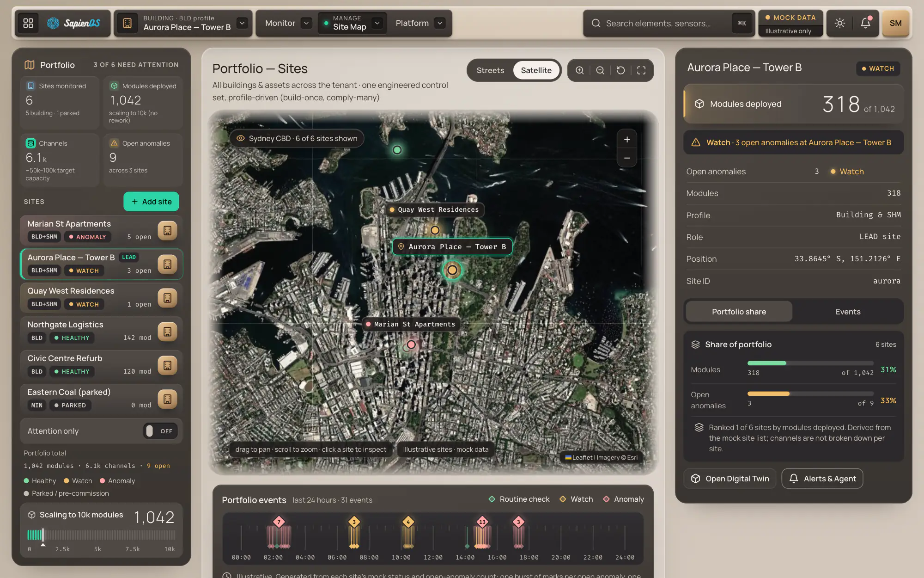
Task: Click the map minus zoom control
Action: (x=627, y=158)
